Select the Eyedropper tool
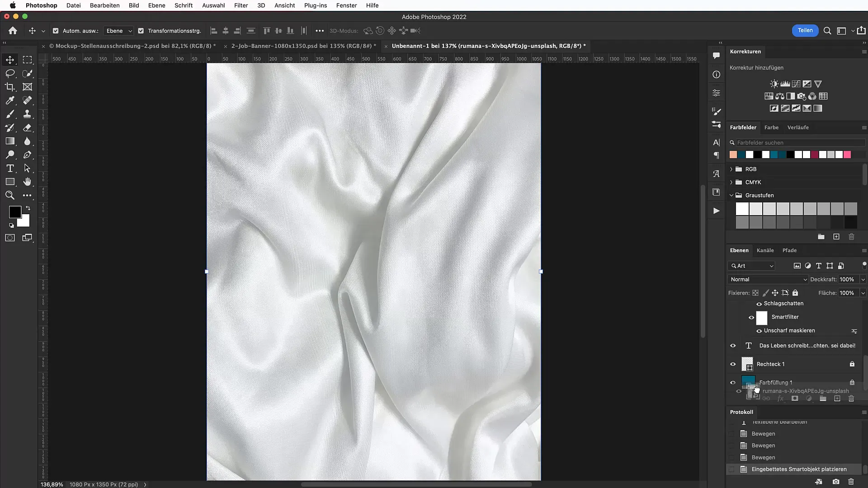 coord(10,100)
